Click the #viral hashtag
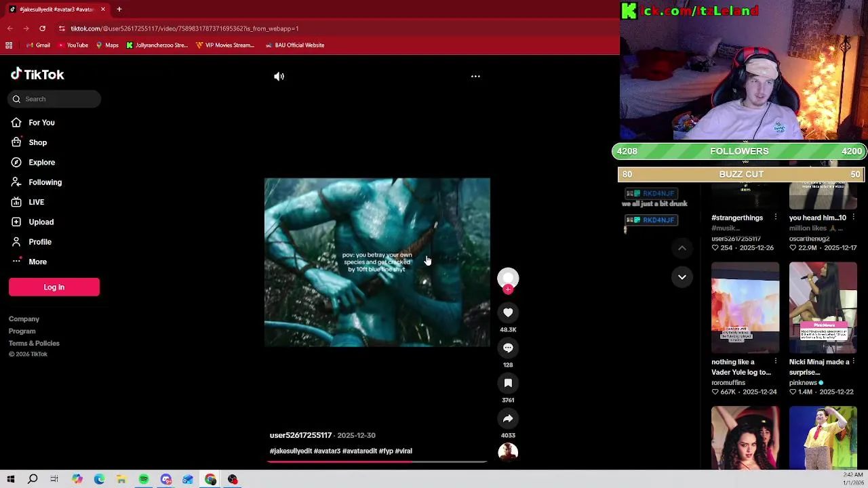Screen dimensions: 868x488 pyautogui.click(x=403, y=451)
